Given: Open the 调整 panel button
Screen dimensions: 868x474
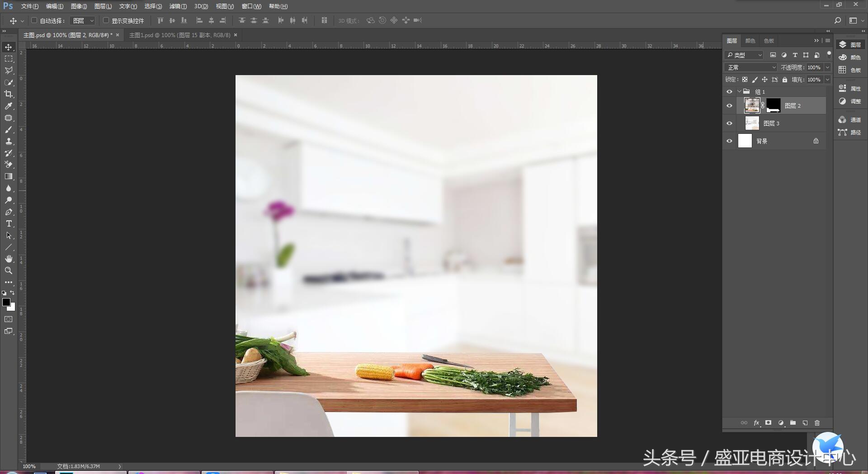Looking at the screenshot, I should 850,101.
